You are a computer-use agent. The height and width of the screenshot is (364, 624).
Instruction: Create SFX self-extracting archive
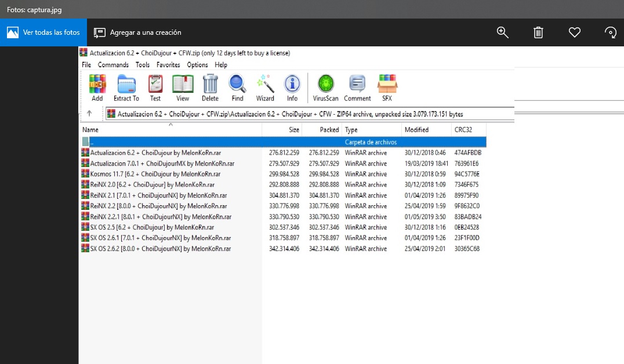(387, 88)
